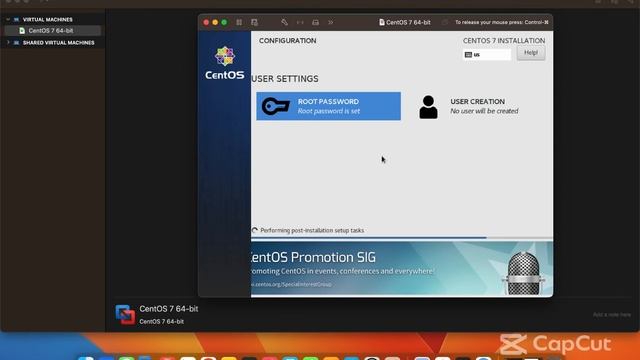Click the resize arrows toolbar icon

click(300, 22)
